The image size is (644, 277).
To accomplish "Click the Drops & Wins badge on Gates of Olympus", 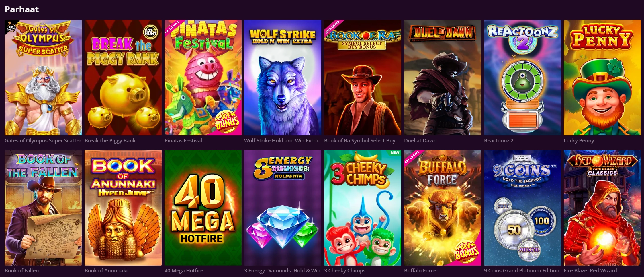I will [x=11, y=27].
